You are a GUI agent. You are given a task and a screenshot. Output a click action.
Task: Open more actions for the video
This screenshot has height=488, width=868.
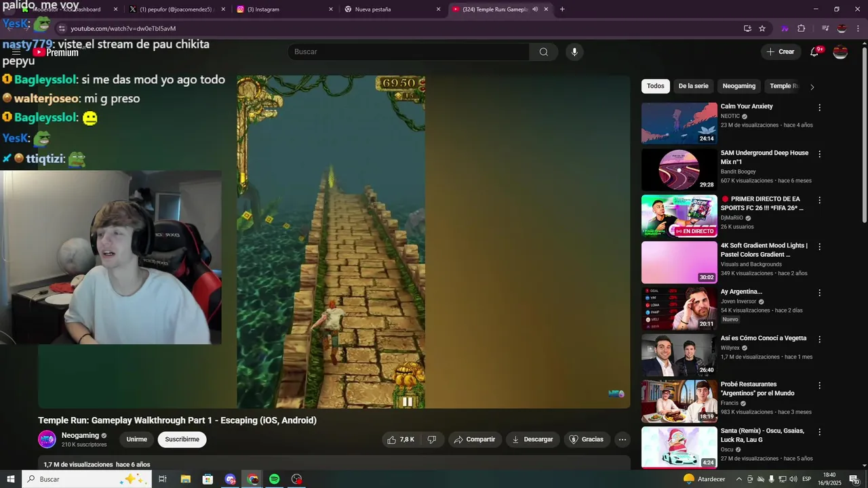[623, 439]
